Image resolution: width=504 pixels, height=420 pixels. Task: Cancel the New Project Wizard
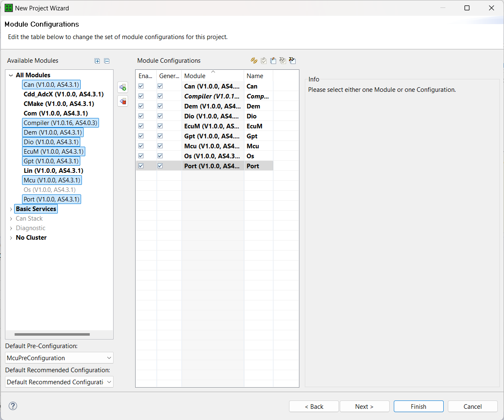click(472, 406)
